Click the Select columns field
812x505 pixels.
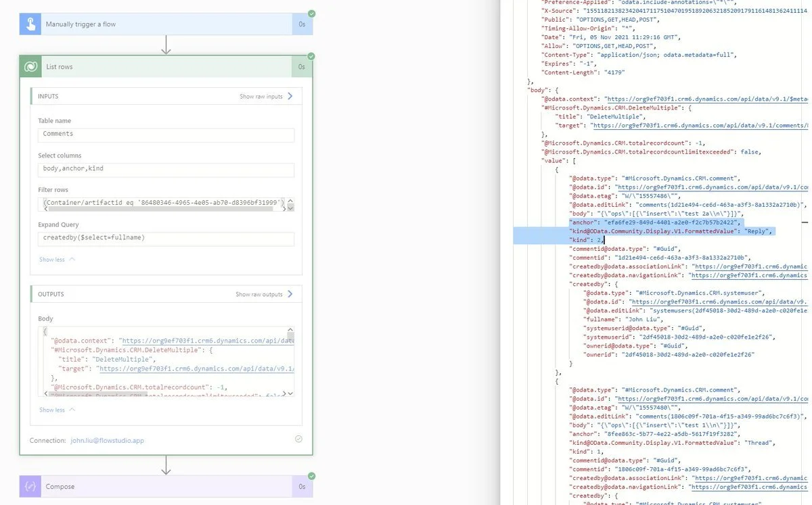(x=166, y=168)
